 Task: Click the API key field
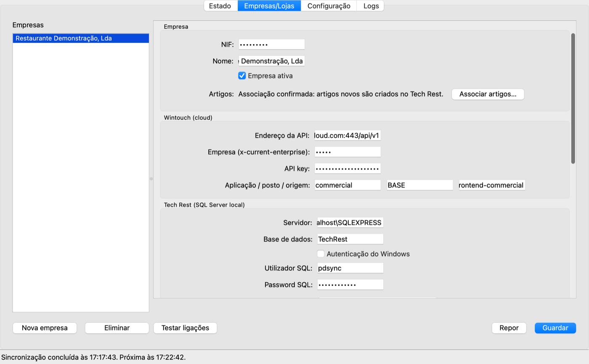348,169
